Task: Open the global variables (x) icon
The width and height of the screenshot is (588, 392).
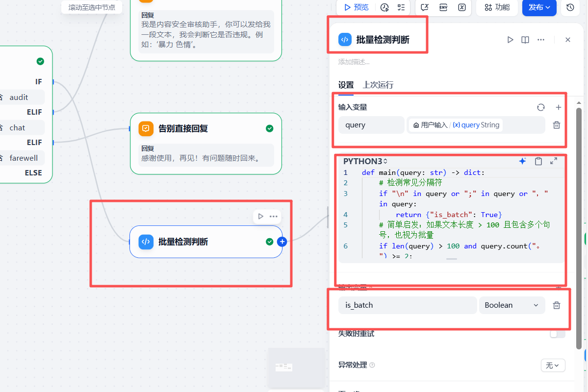Action: [x=462, y=7]
